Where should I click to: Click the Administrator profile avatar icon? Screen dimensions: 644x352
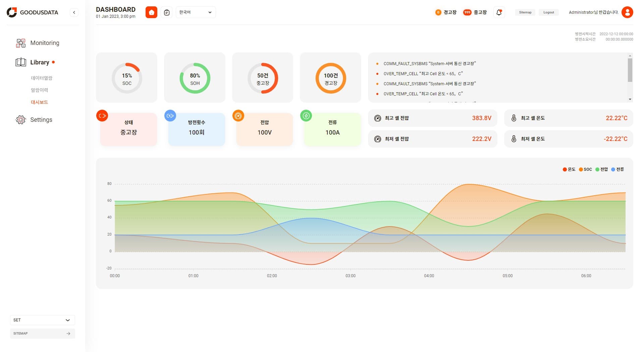tap(627, 12)
